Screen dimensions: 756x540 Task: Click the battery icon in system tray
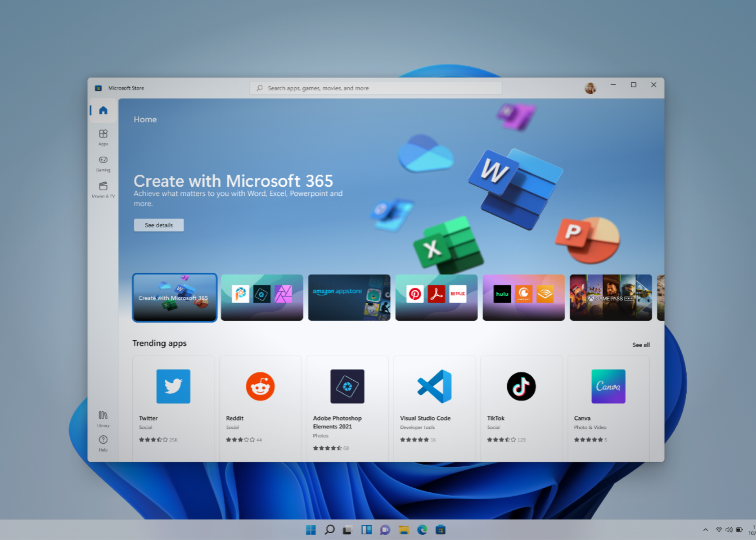[x=739, y=530]
